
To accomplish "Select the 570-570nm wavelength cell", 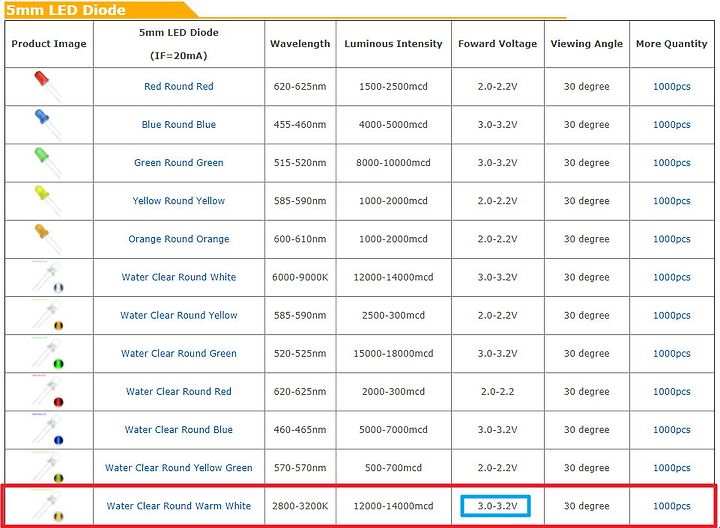I will click(300, 467).
